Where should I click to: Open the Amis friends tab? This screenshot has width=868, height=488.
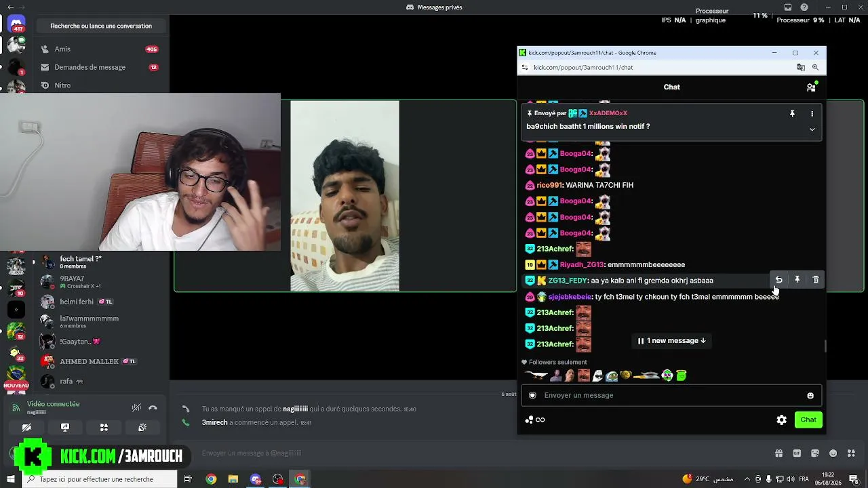[100, 49]
